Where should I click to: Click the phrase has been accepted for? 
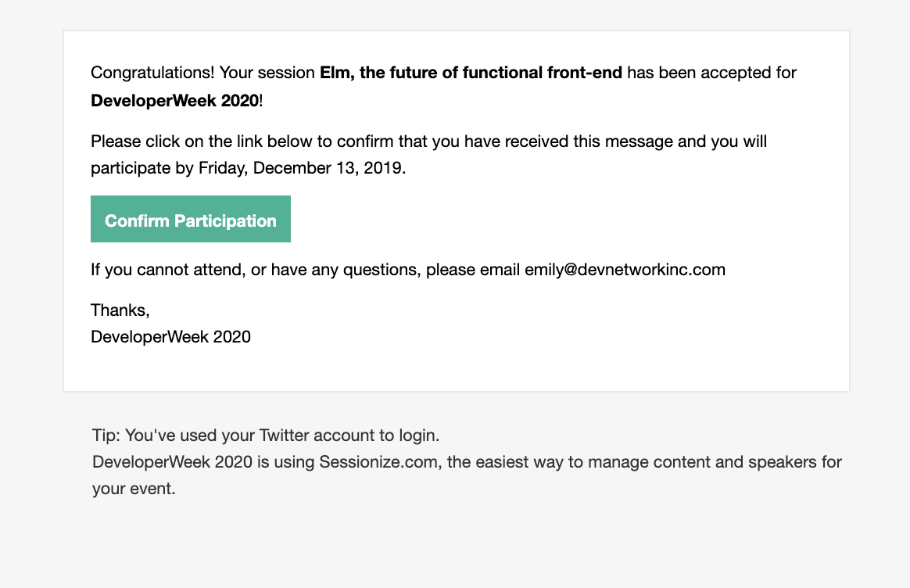pos(711,73)
